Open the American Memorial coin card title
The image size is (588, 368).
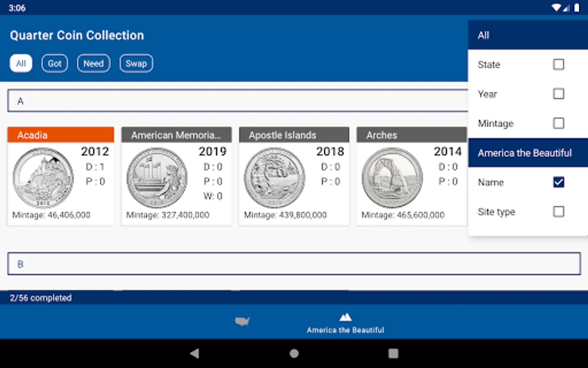pyautogui.click(x=176, y=135)
